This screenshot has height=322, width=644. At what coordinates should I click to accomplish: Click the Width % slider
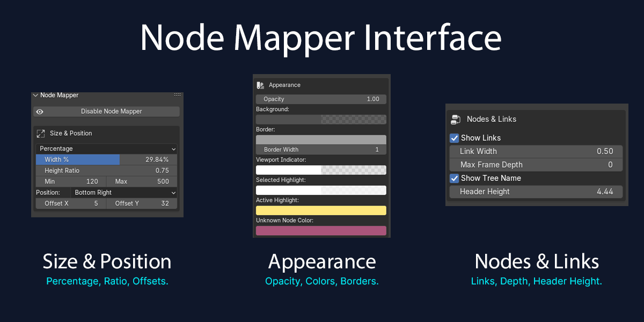click(x=106, y=159)
